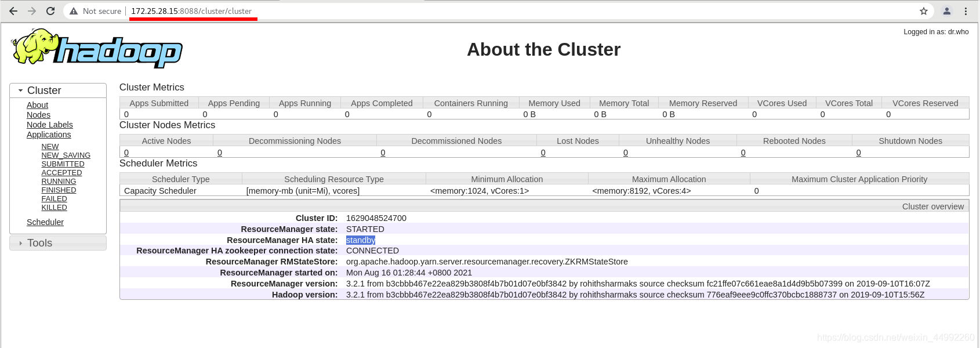Click the Memory Used column header

(554, 103)
